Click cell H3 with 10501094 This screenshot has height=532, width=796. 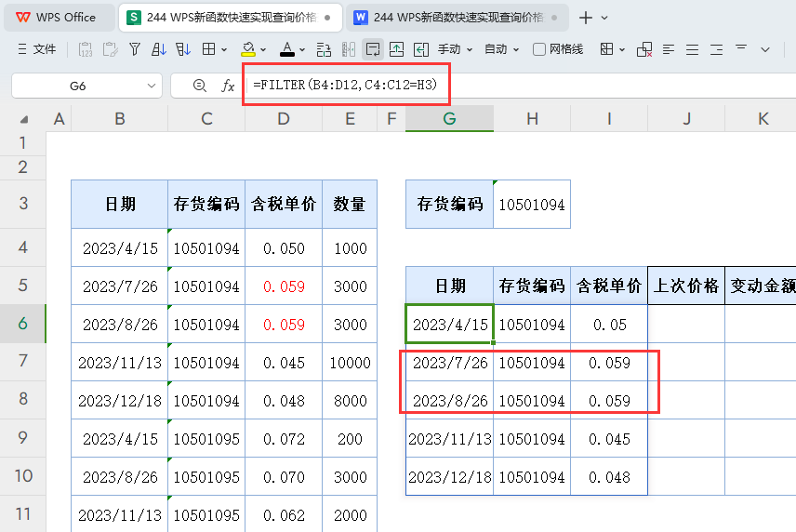(532, 204)
